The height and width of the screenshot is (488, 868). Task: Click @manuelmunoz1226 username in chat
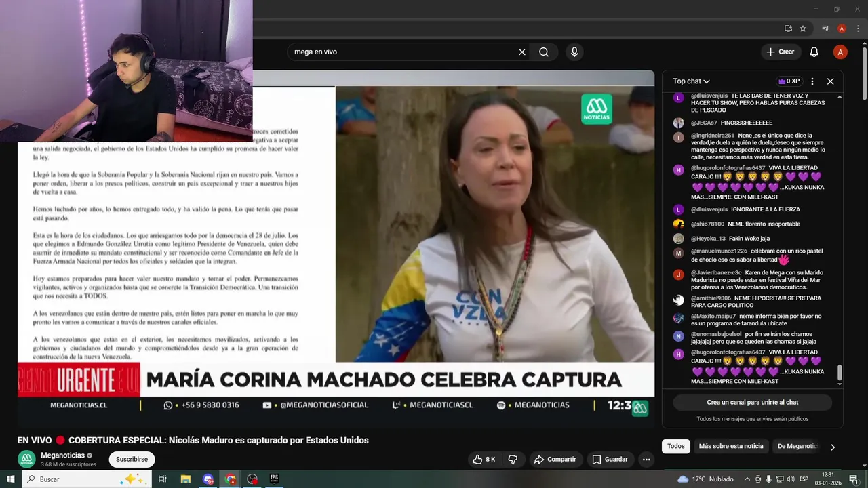719,251
